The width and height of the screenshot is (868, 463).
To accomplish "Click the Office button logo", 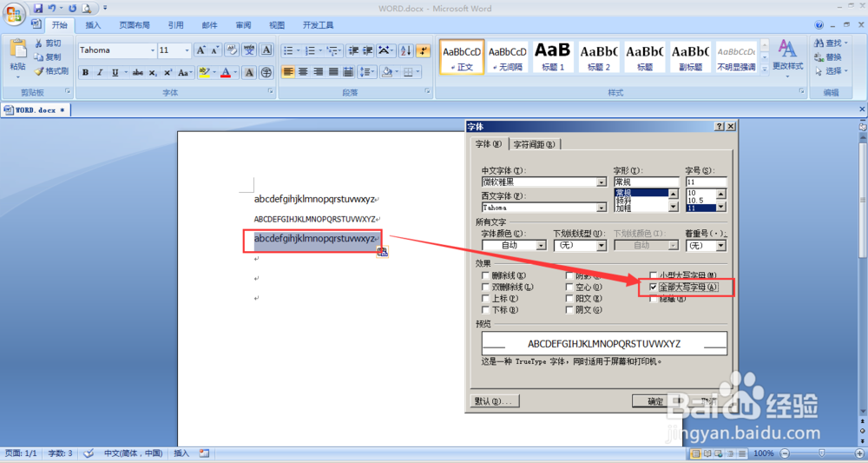I will tap(14, 14).
